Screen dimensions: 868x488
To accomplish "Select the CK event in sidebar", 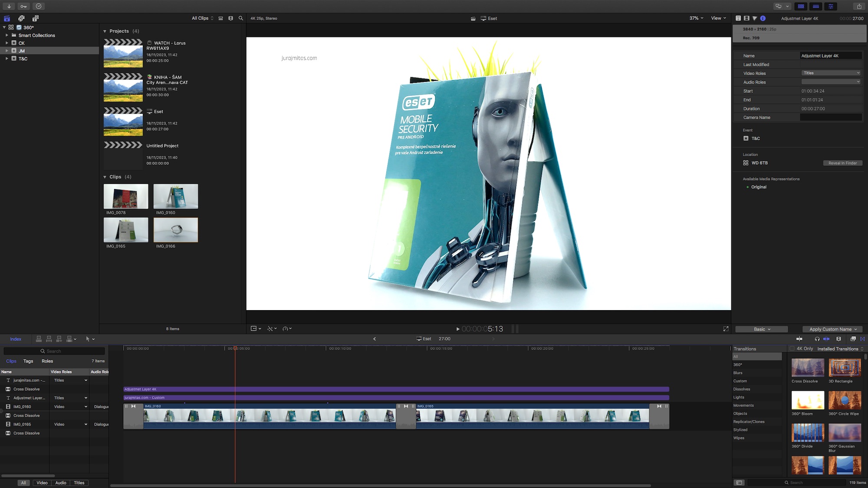I will [22, 43].
